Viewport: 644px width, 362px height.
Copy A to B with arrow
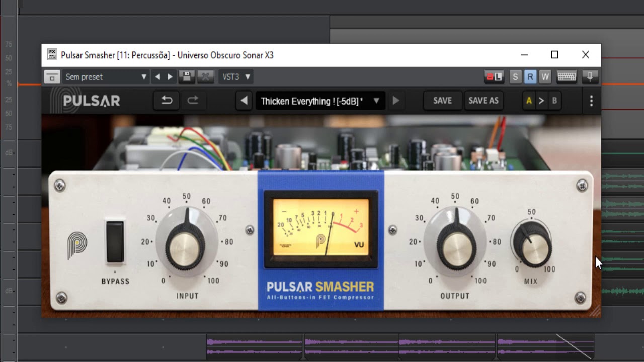(x=541, y=101)
